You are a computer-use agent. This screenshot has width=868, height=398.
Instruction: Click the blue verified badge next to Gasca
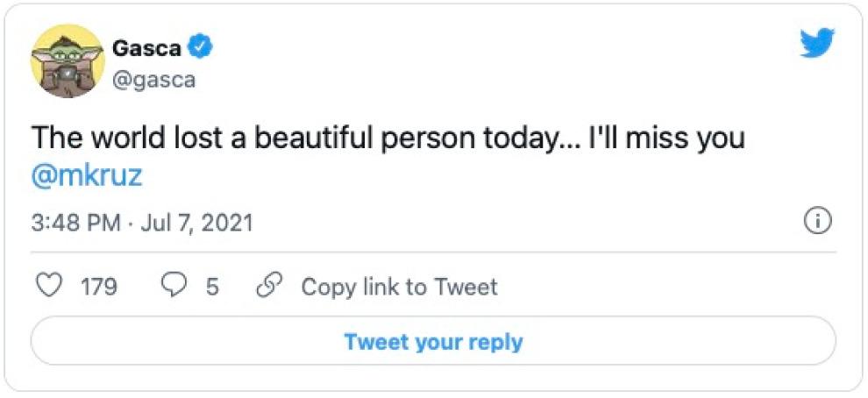[203, 47]
